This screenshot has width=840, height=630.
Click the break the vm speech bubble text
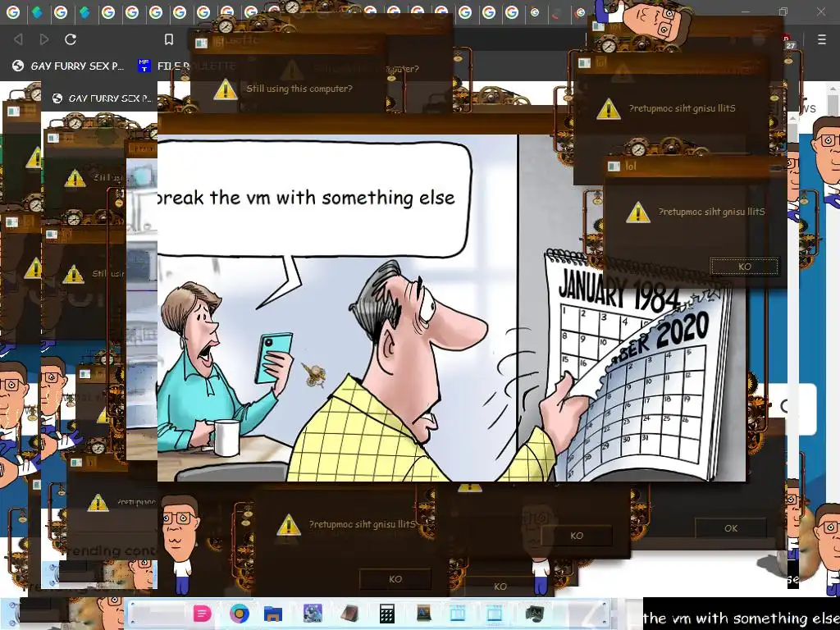(x=306, y=197)
